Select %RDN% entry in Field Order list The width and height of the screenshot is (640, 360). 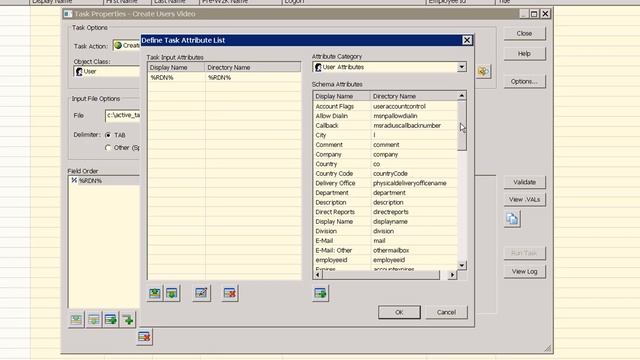click(x=104, y=180)
